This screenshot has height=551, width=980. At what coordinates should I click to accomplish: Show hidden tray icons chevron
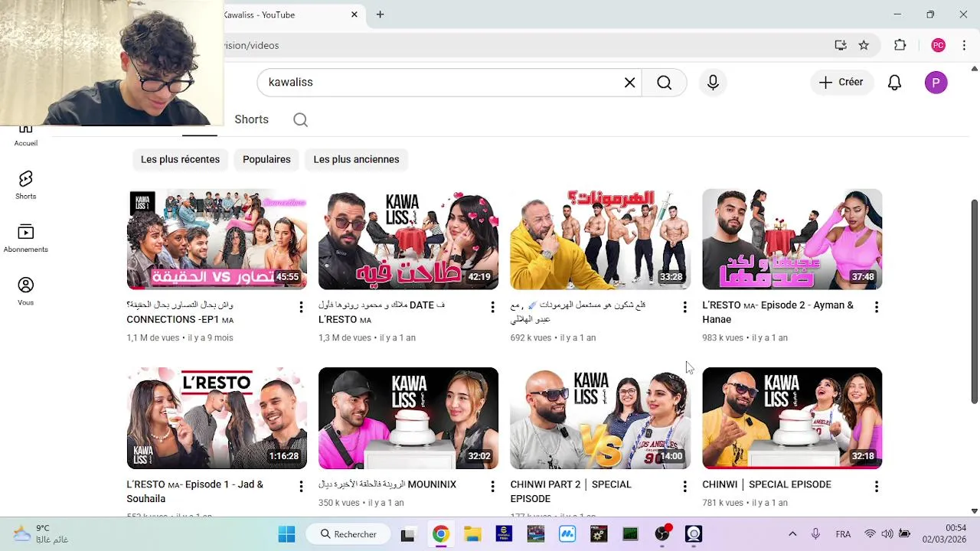click(x=792, y=534)
